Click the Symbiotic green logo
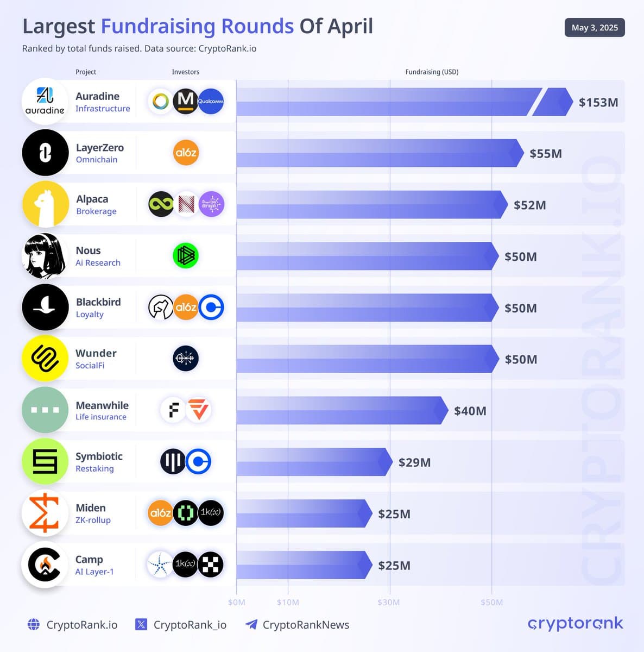The width and height of the screenshot is (644, 652). pyautogui.click(x=46, y=461)
